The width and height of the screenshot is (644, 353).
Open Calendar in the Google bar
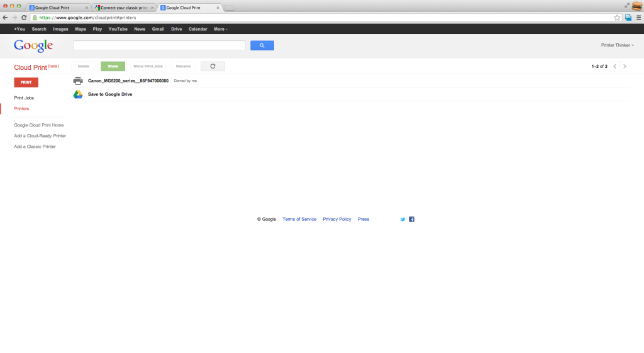[197, 29]
